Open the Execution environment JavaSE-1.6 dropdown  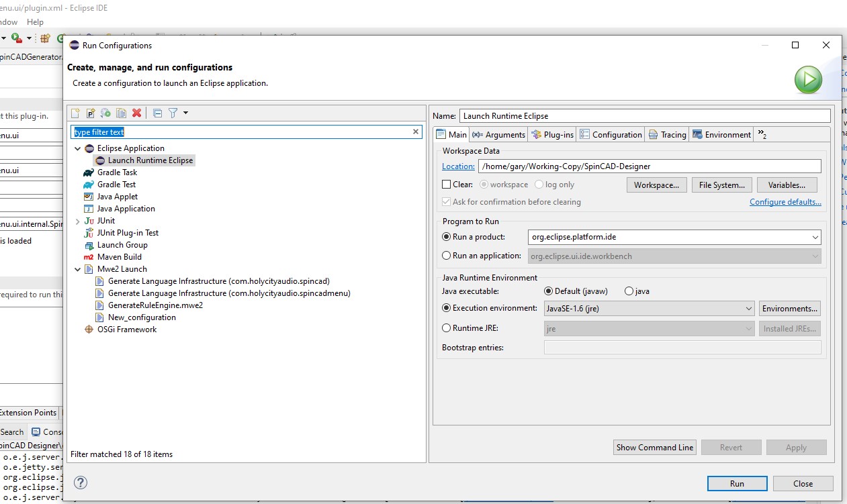[x=649, y=309]
